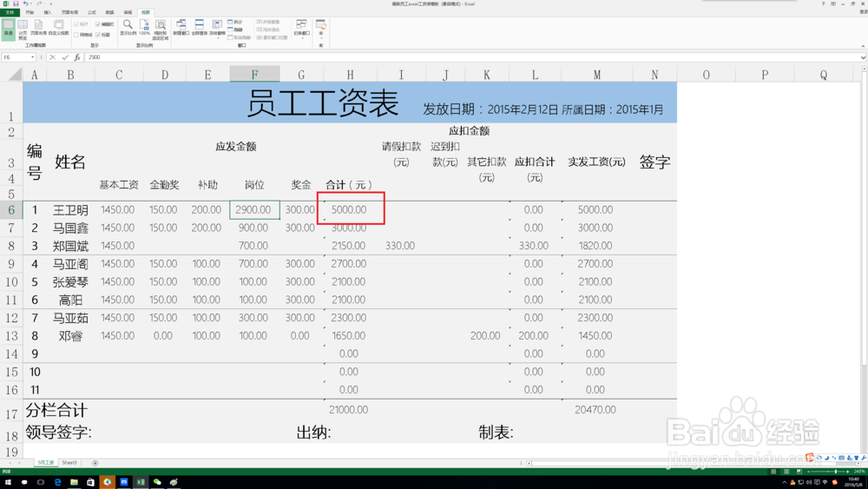Switch to the Data (数据) ribbon tab
The width and height of the screenshot is (868, 489).
tap(109, 12)
